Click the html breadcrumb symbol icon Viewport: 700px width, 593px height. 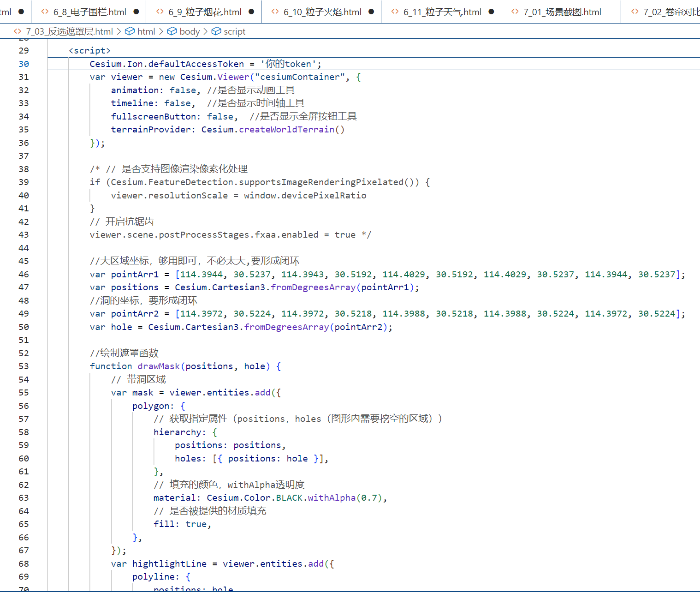coord(130,31)
